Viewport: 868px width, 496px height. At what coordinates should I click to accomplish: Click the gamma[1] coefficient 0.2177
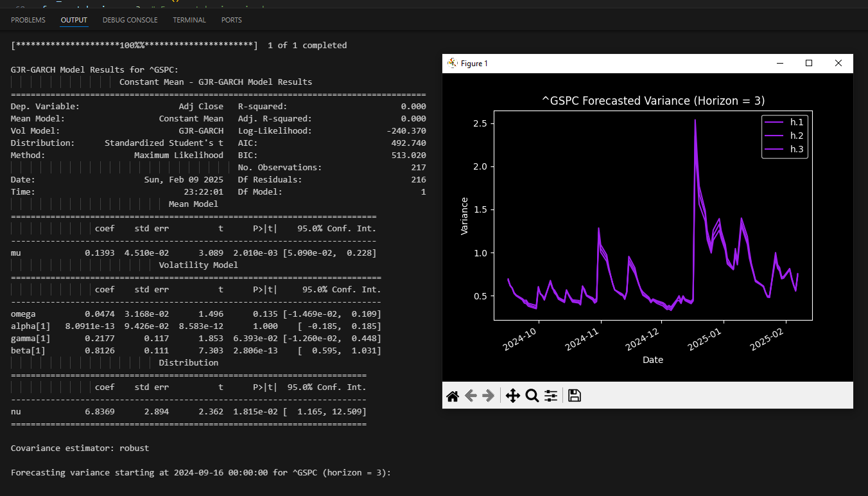[100, 338]
